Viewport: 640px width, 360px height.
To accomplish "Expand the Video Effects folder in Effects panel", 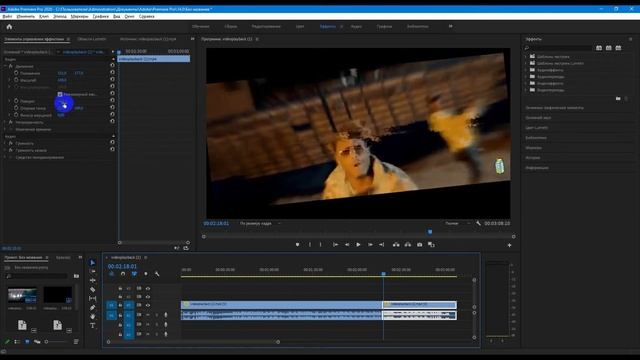I will click(x=526, y=83).
